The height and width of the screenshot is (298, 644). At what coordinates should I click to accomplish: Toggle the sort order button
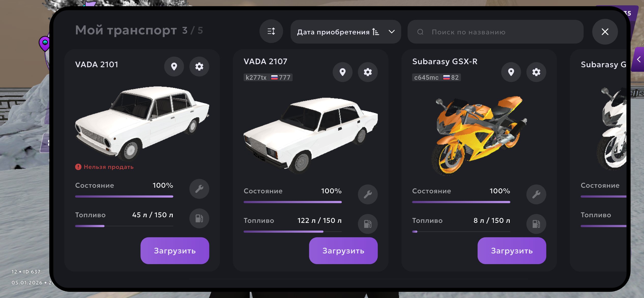point(271,31)
